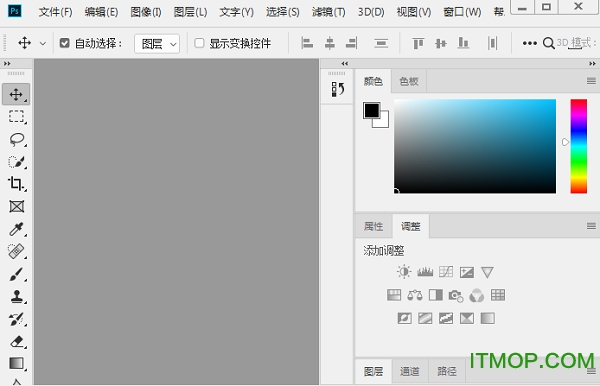Align vertical centers in options bar
Viewport: 600px width, 386px height.
pyautogui.click(x=441, y=43)
